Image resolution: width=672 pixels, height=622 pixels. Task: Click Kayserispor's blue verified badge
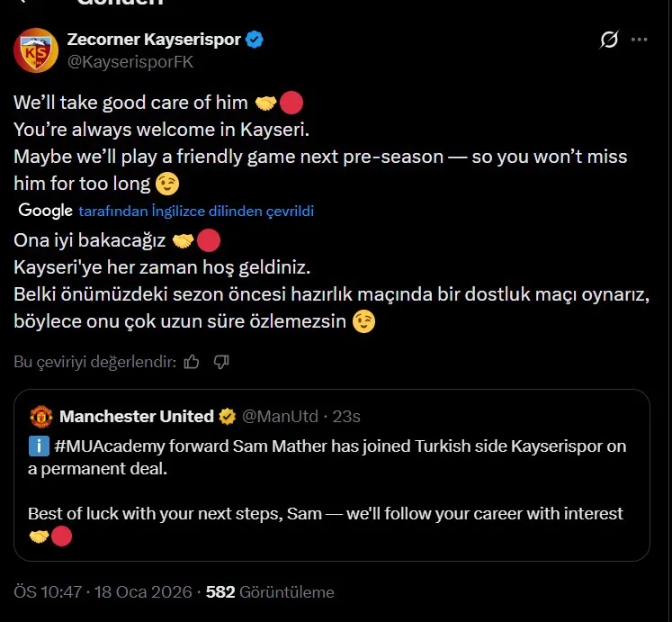point(255,40)
